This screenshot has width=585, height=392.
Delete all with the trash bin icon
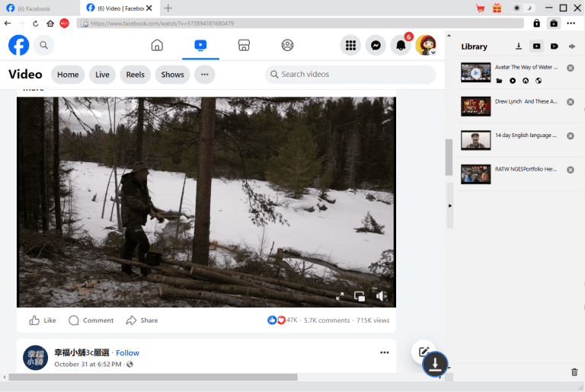click(574, 372)
